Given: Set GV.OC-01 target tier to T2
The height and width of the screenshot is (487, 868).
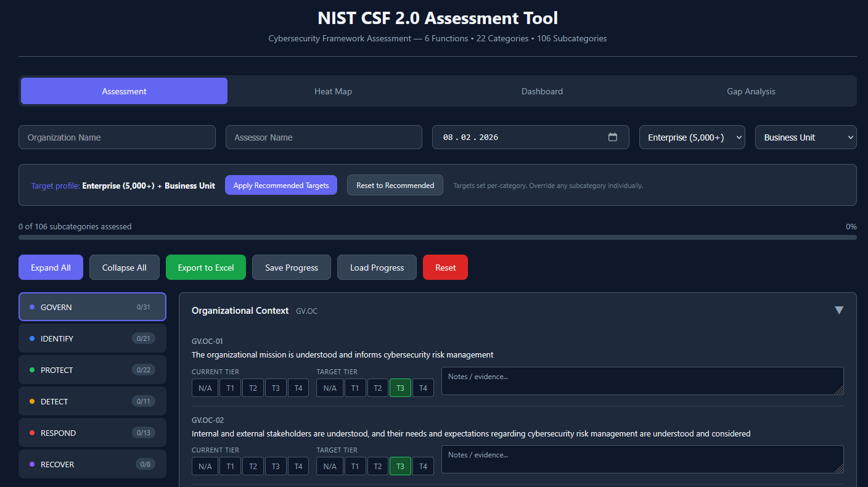Looking at the screenshot, I should pyautogui.click(x=377, y=388).
